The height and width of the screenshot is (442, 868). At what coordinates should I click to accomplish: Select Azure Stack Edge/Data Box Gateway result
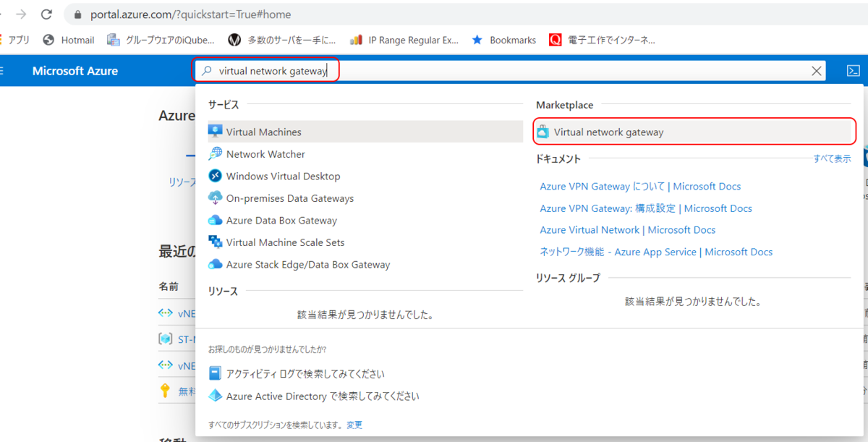[365, 264]
